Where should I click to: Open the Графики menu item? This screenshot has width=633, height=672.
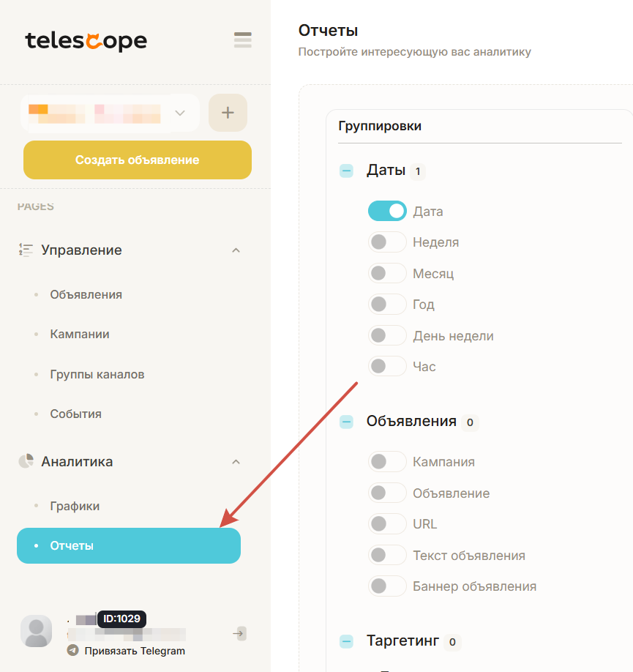coord(75,506)
